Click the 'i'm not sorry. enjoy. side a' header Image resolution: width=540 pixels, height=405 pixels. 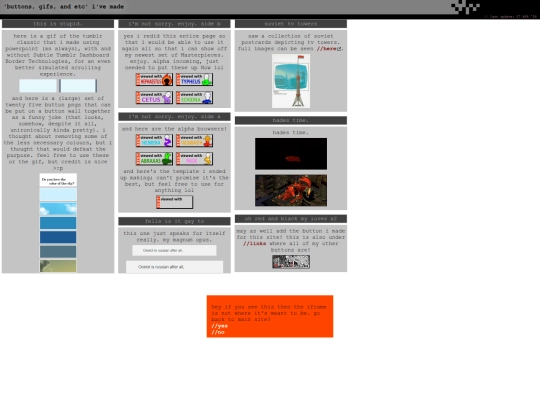(x=174, y=117)
